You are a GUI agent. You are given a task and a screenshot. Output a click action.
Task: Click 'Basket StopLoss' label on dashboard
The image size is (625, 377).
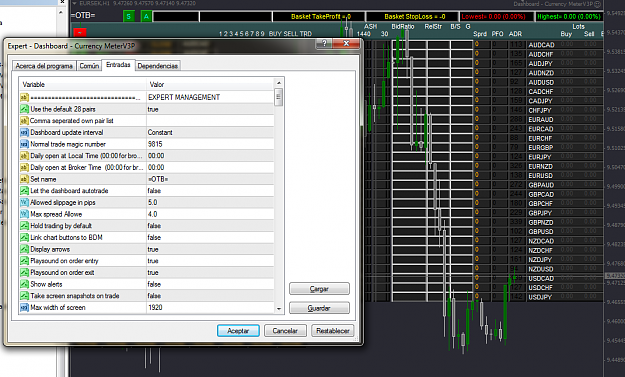point(415,17)
